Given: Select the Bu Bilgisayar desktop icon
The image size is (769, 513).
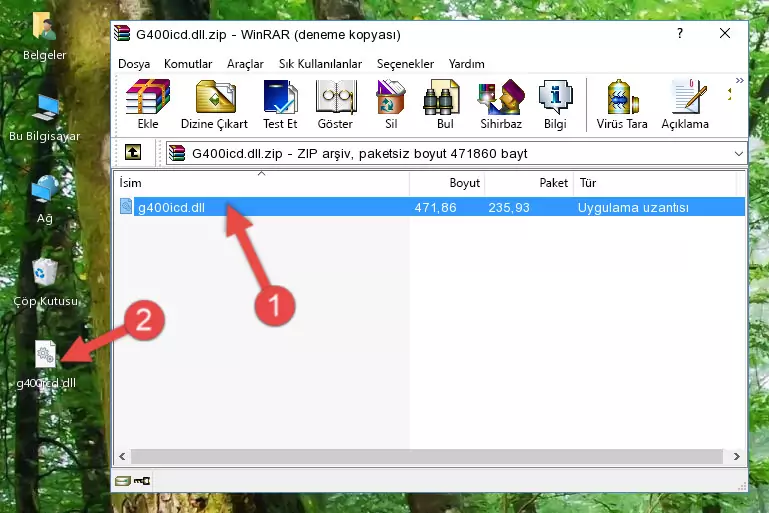Looking at the screenshot, I should click(44, 119).
